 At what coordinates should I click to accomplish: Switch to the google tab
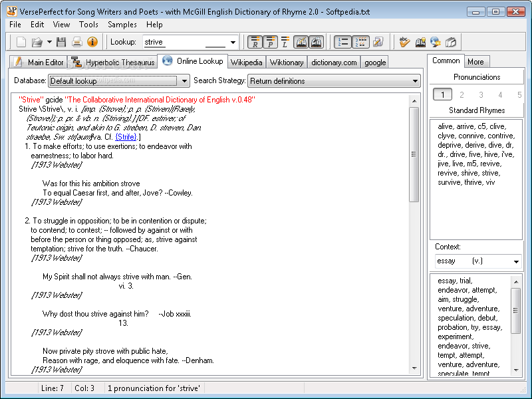pyautogui.click(x=375, y=63)
